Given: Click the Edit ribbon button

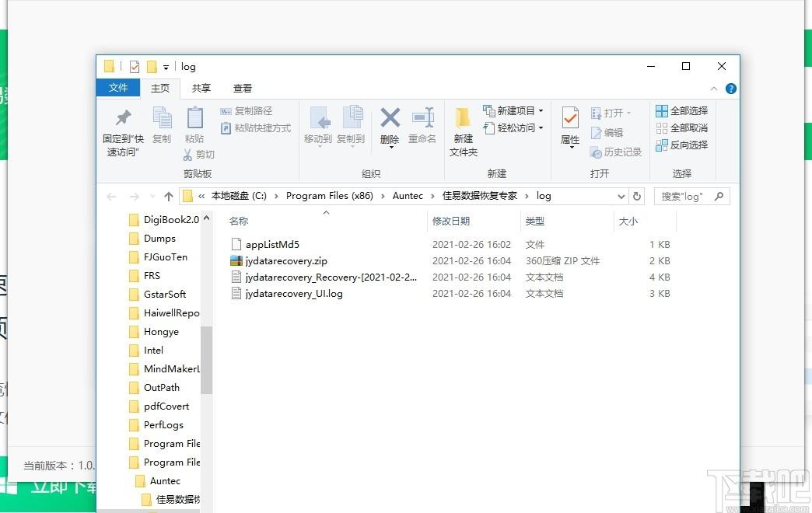Looking at the screenshot, I should (607, 132).
